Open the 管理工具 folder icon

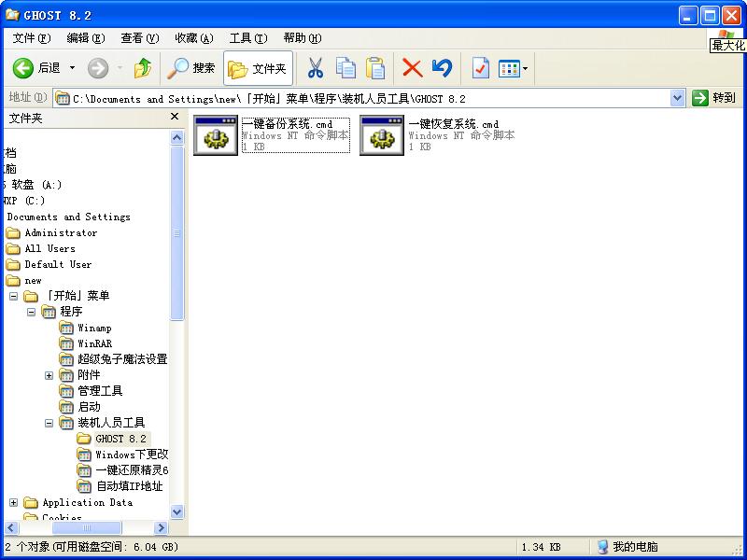pyautogui.click(x=66, y=391)
